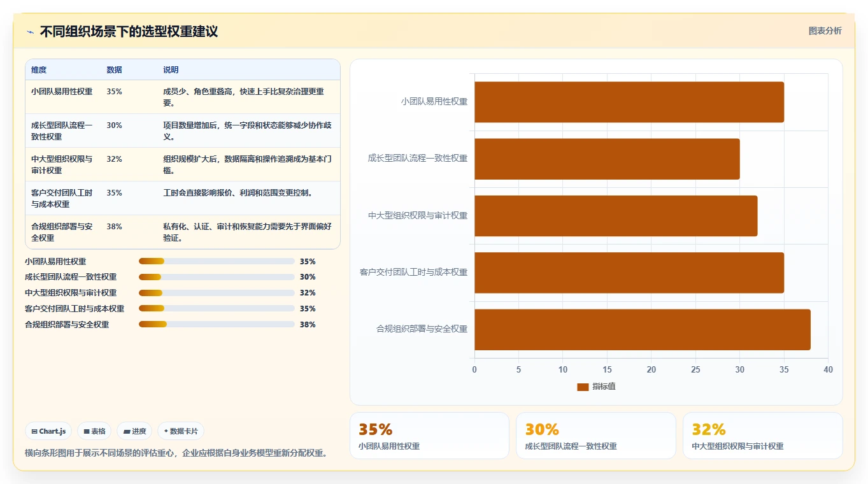The width and height of the screenshot is (868, 484).
Task: Click the Chart.js tag chip
Action: [49, 431]
